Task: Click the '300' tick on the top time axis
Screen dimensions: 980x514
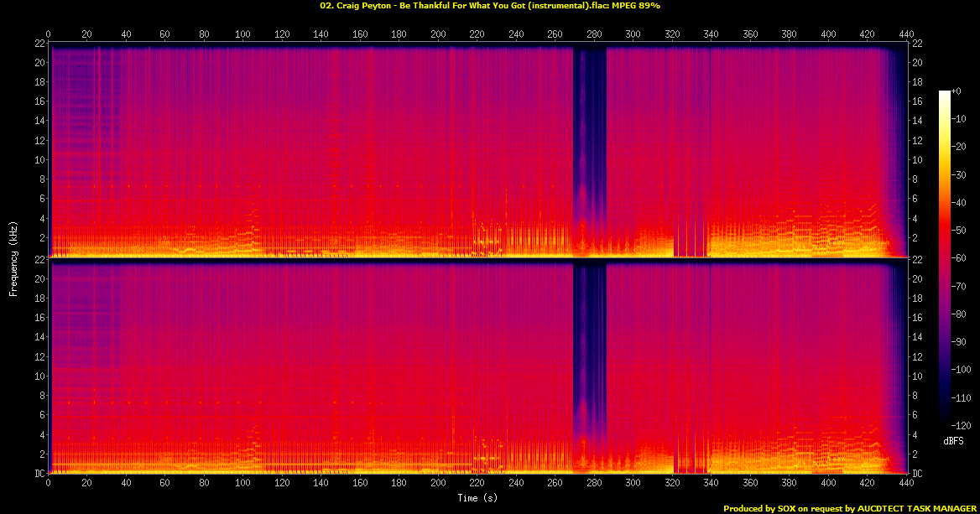Action: (x=633, y=34)
